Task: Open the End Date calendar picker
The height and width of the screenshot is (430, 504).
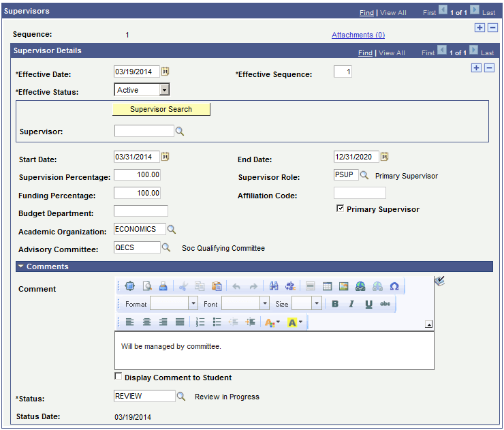Action: [384, 157]
